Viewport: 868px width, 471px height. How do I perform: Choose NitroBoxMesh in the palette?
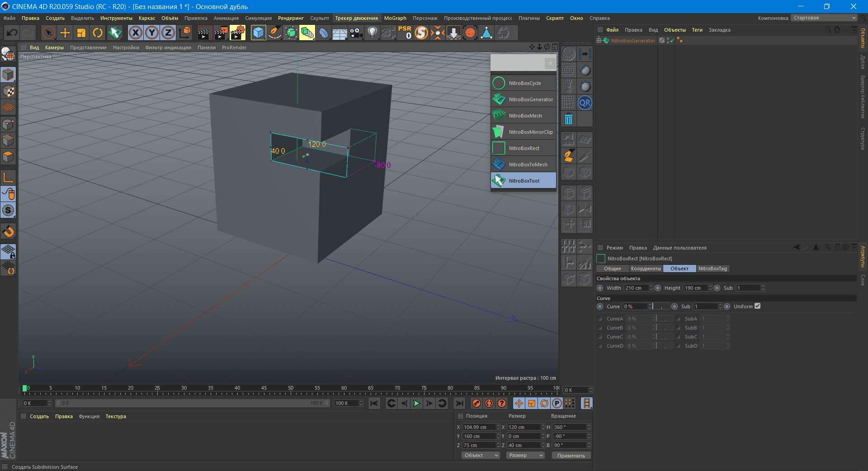(524, 116)
